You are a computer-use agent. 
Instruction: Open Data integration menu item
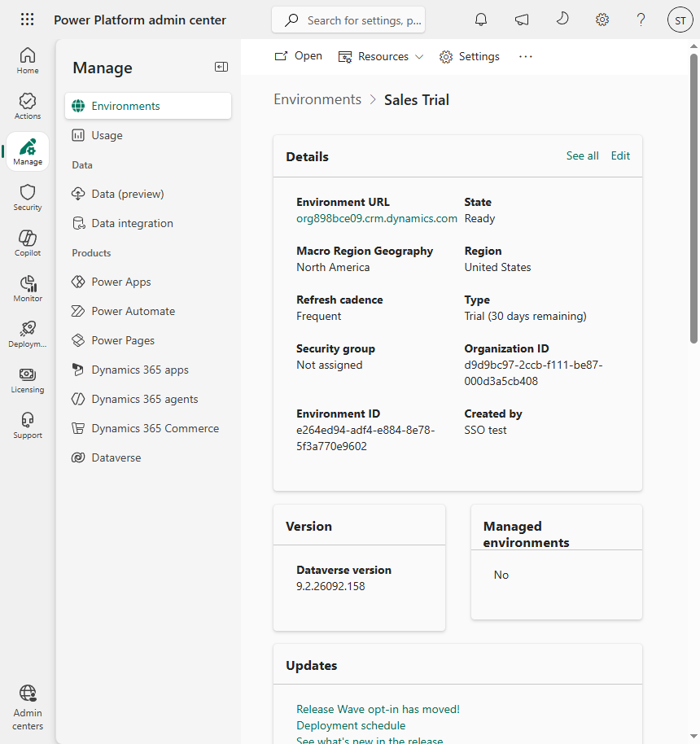point(148,223)
